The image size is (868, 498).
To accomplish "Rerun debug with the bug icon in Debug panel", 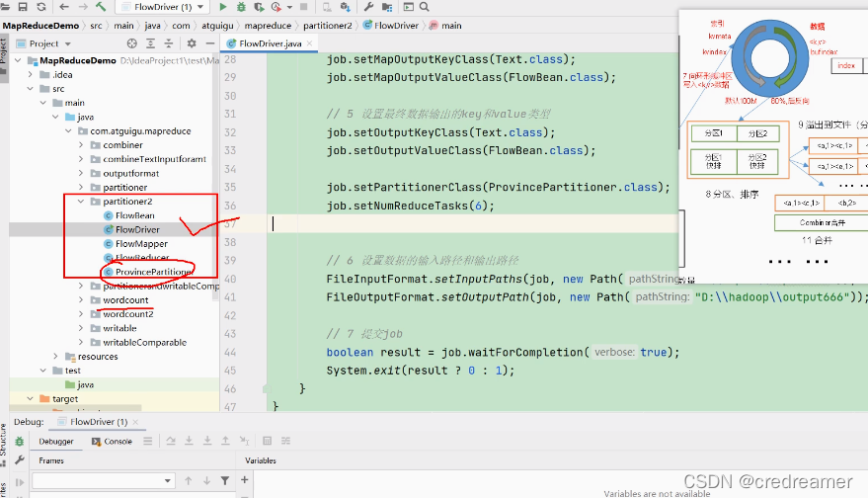I will pyautogui.click(x=20, y=442).
